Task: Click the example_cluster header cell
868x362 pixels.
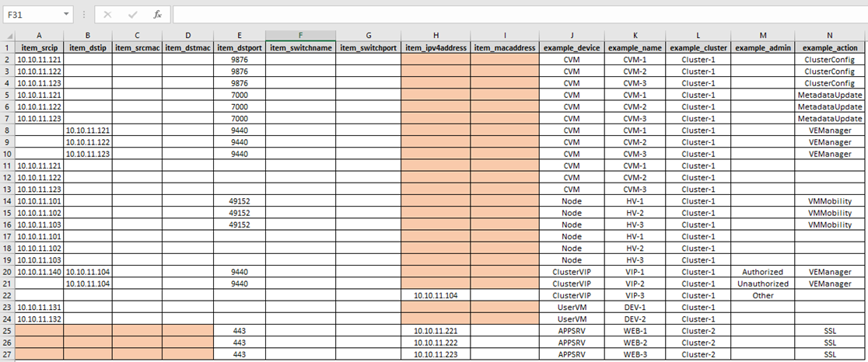Action: coord(698,47)
